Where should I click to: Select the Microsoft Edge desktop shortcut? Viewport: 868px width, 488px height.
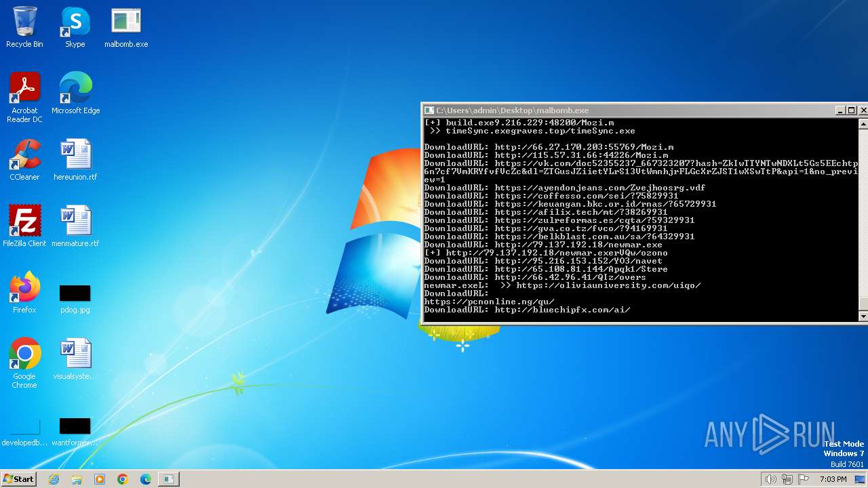click(75, 94)
